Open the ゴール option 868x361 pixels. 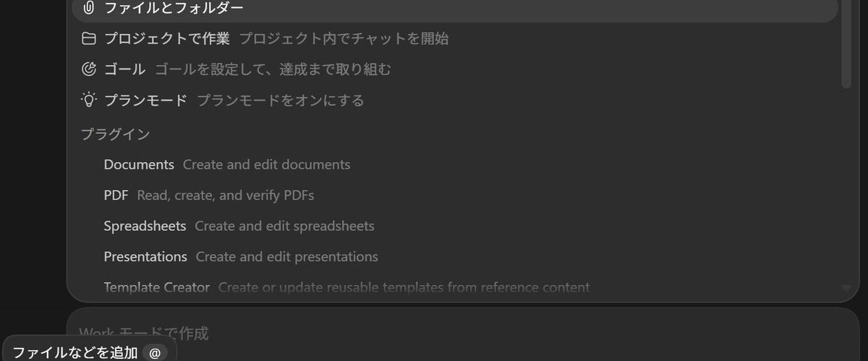point(455,69)
